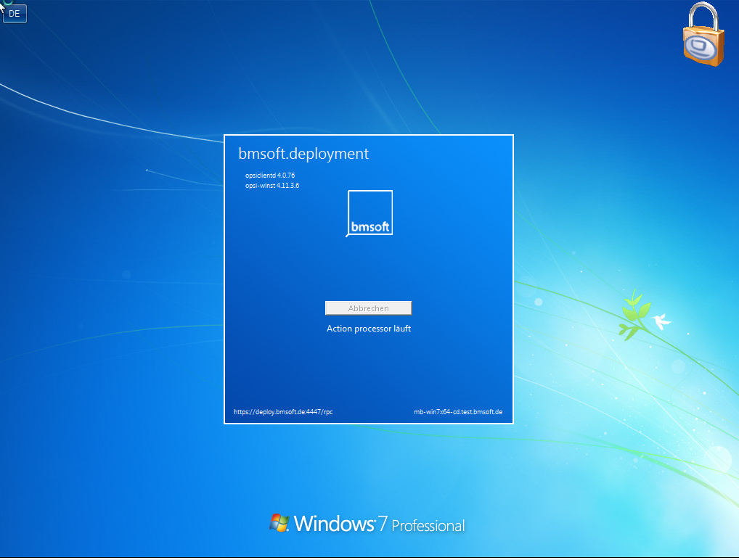
Task: Click the 'Action processor läuft' status text
Action: click(369, 329)
